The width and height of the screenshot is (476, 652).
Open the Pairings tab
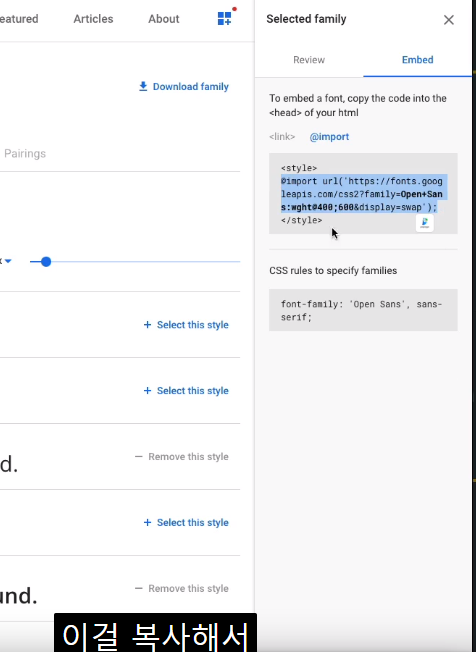point(25,153)
